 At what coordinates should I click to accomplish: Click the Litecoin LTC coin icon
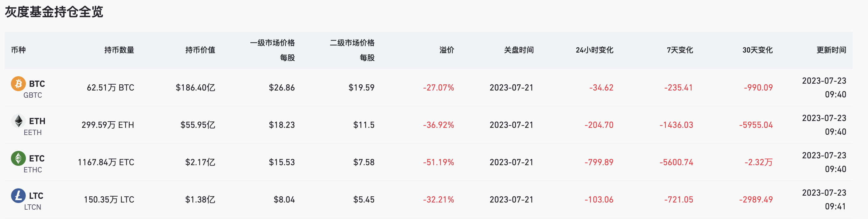click(x=18, y=196)
